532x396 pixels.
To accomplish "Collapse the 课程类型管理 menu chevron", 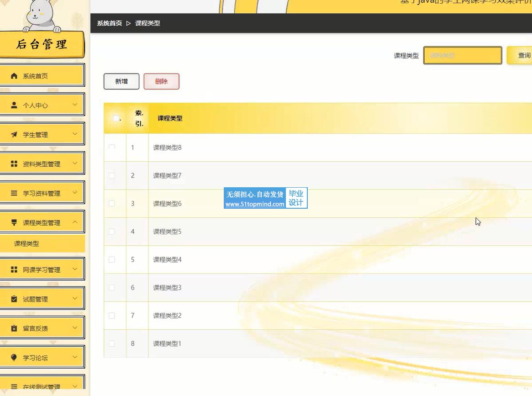I will pyautogui.click(x=75, y=222).
